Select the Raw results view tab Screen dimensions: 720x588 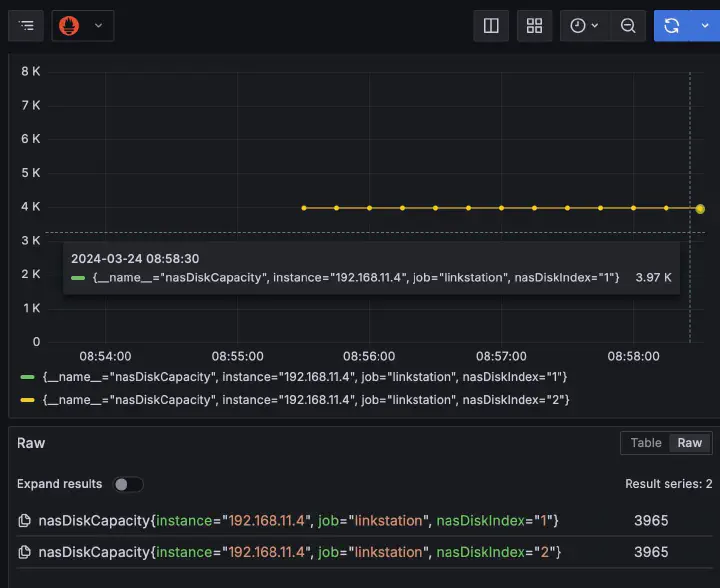pyautogui.click(x=690, y=442)
